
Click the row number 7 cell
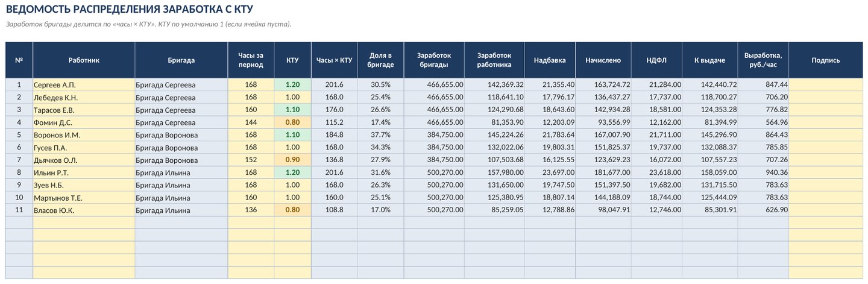(x=19, y=160)
